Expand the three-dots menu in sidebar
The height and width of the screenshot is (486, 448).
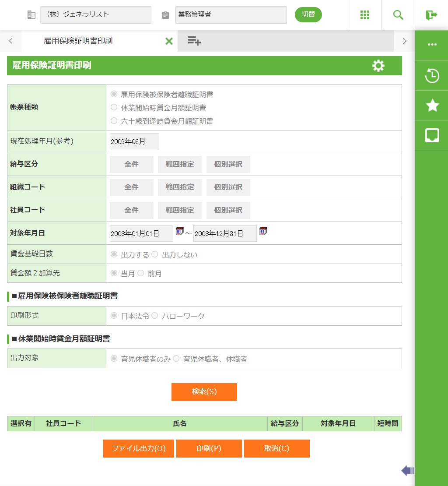coord(432,45)
